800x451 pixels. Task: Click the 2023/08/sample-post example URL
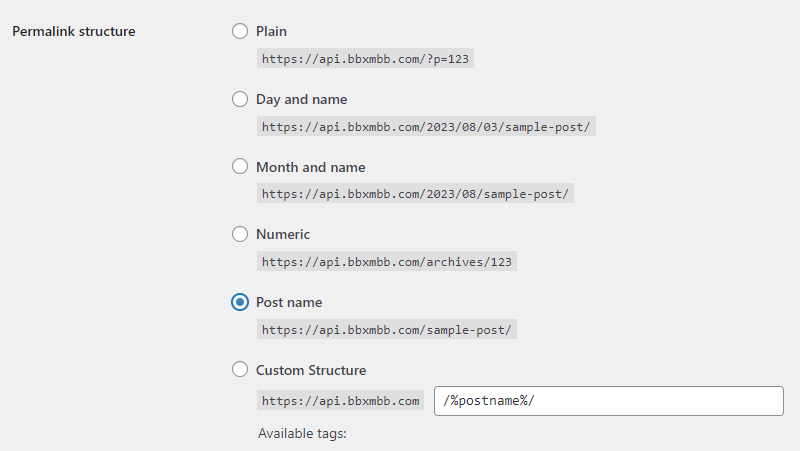coord(415,194)
